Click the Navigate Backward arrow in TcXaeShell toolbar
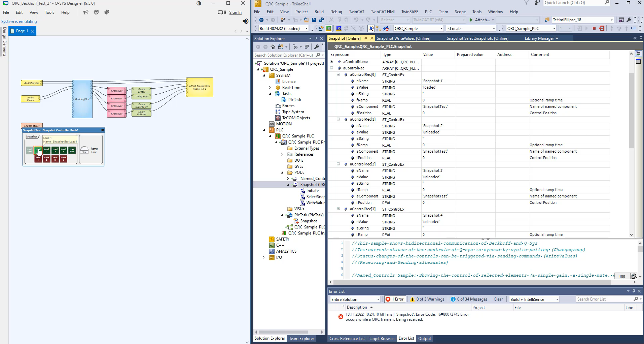The image size is (644, 344). click(261, 20)
